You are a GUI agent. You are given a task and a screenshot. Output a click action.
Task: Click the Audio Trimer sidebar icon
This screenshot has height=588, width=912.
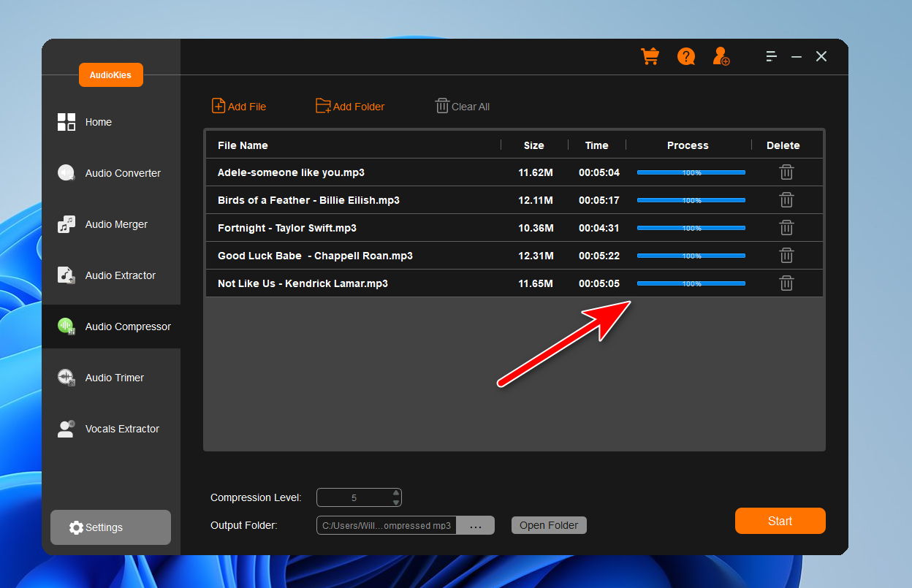coord(66,378)
